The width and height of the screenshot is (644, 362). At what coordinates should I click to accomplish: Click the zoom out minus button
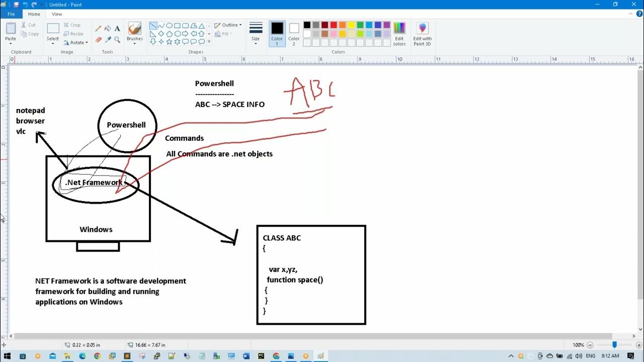point(590,345)
